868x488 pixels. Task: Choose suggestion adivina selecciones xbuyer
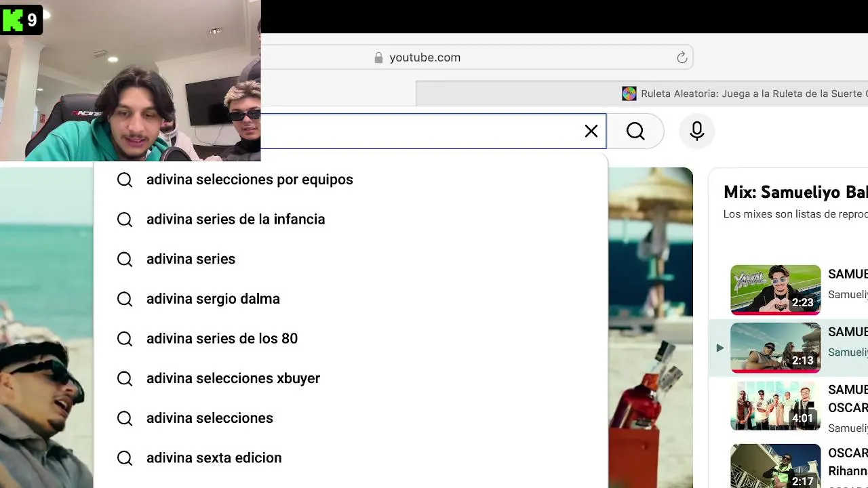click(x=351, y=378)
